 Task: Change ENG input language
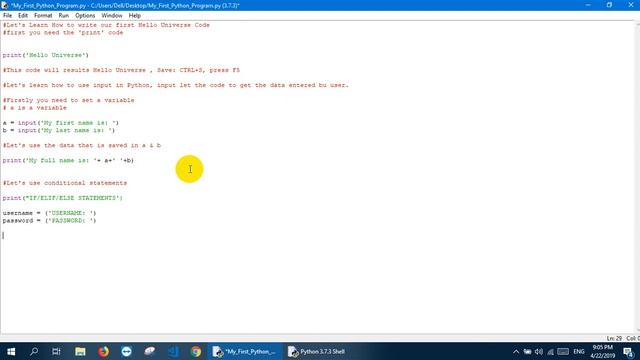(x=579, y=351)
